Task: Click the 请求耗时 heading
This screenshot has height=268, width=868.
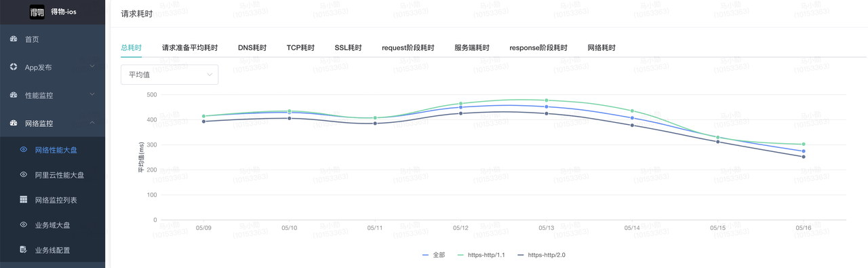Action: coord(136,14)
